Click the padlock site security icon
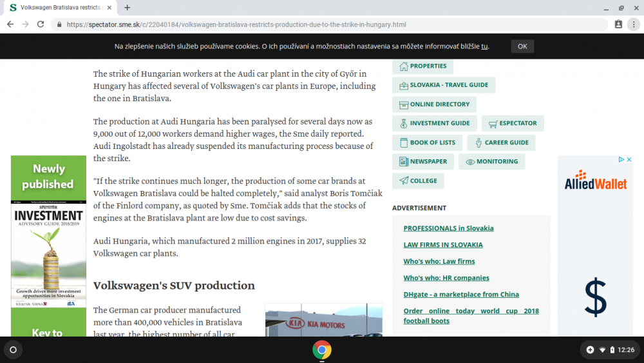This screenshot has height=363, width=644. (x=59, y=25)
